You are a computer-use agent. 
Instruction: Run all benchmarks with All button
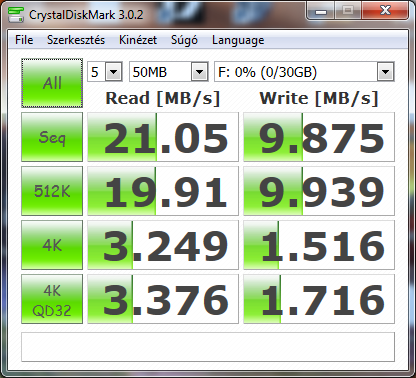[x=52, y=83]
